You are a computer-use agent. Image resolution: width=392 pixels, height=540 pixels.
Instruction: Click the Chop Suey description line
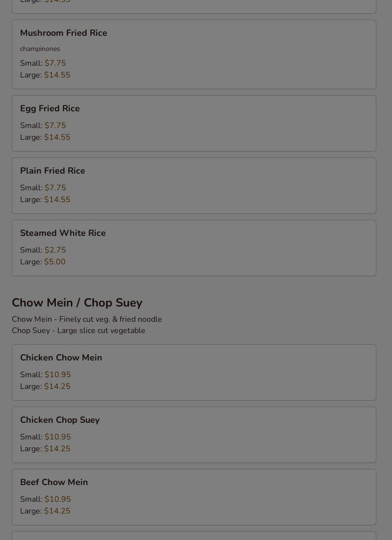click(78, 331)
